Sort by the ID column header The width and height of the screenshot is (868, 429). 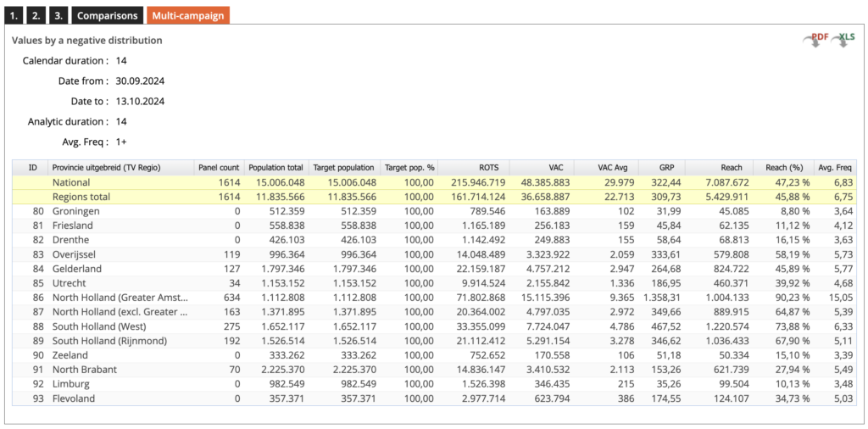(x=32, y=168)
